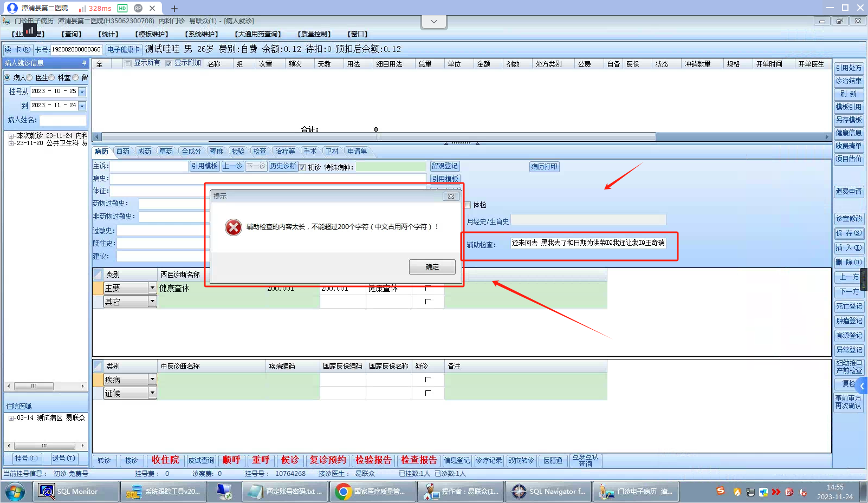Switch to the 检验 tab

pos(238,152)
